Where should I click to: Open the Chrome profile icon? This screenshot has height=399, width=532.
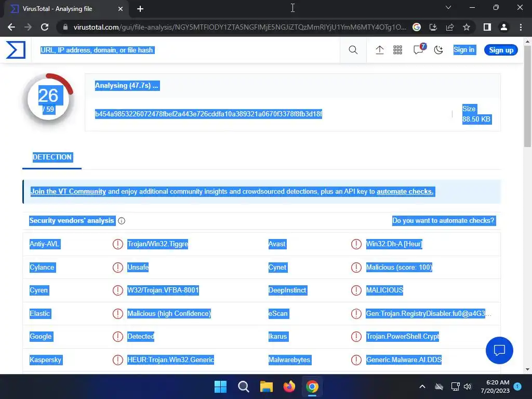click(503, 27)
